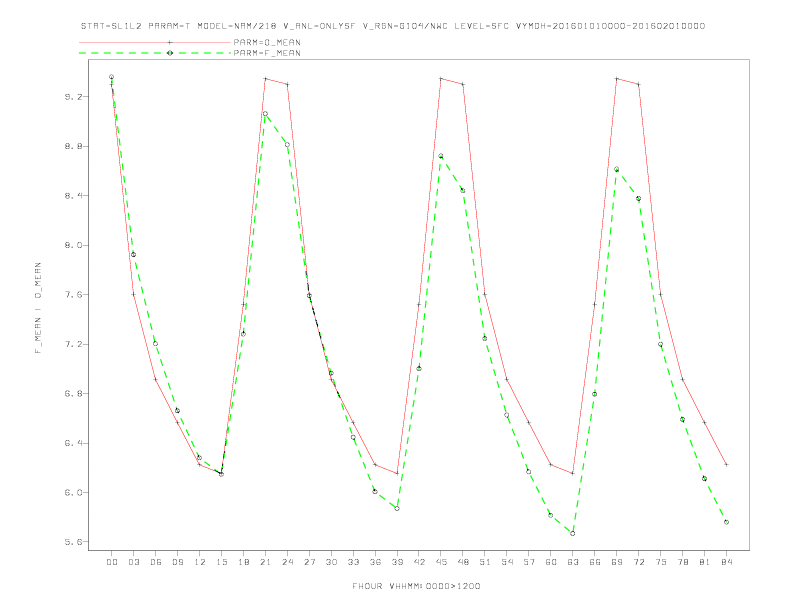Click the 60 x-axis tick label
792x612 pixels.
coord(551,562)
